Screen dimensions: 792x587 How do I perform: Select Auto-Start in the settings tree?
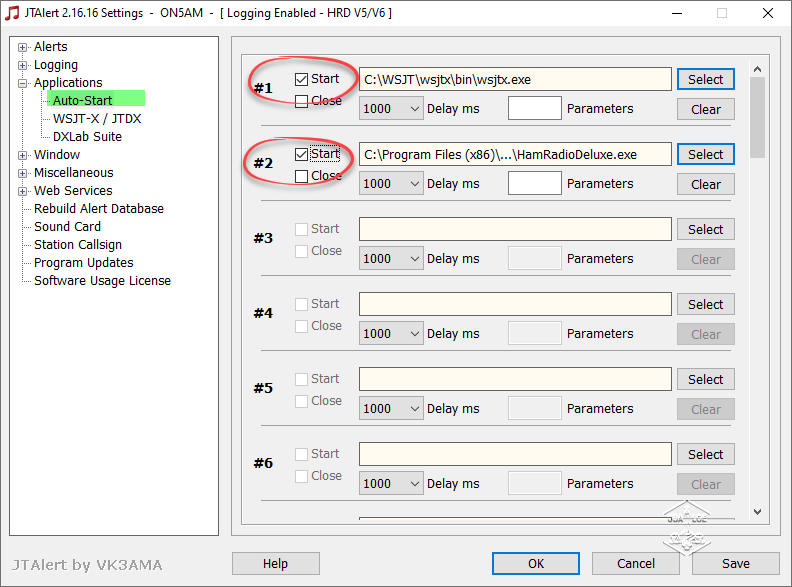tap(82, 101)
